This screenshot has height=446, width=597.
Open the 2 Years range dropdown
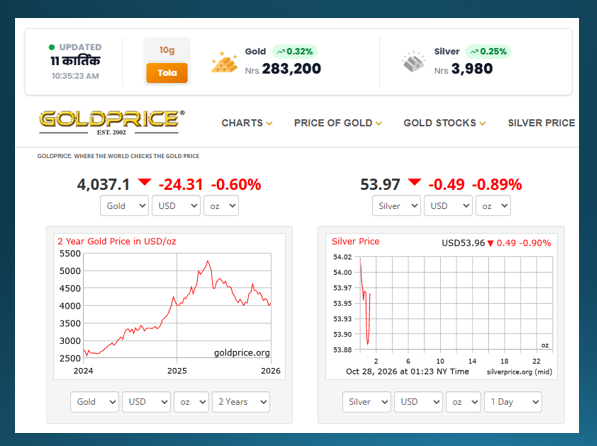241,402
